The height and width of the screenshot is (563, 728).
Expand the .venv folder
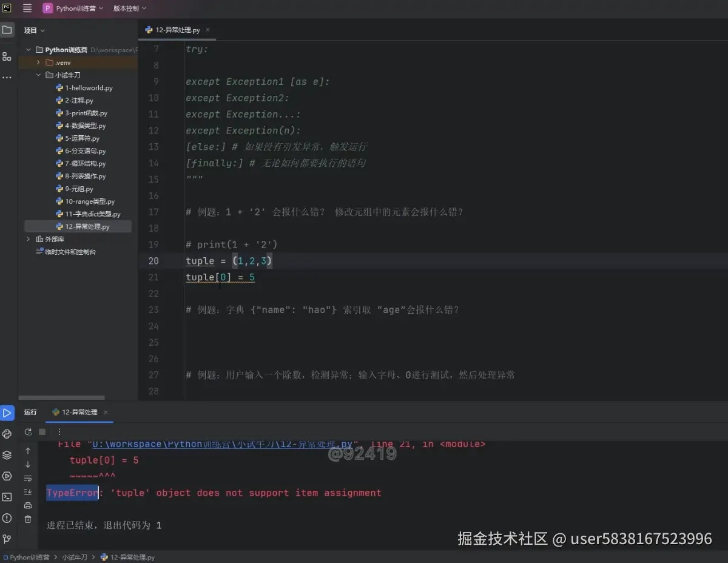(38, 62)
